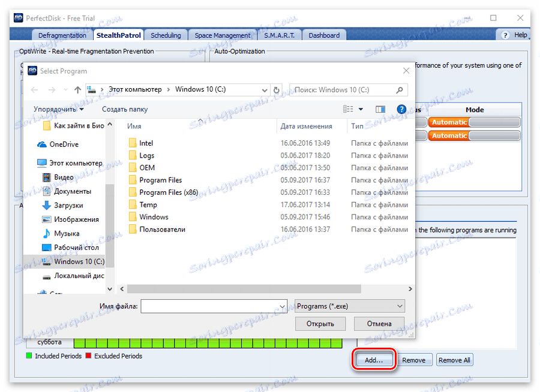Screen dimensions: 540x392
Task: Refresh the Windows 10 (C:) folder listing
Action: tap(276, 90)
